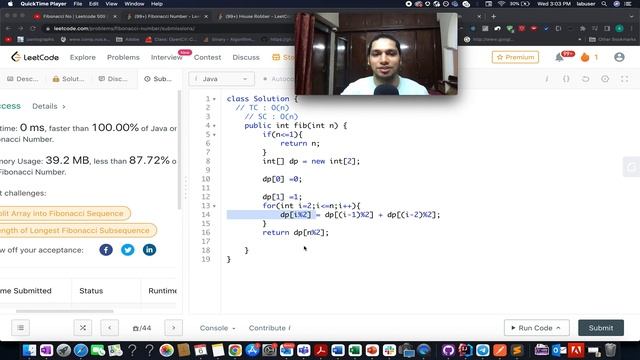This screenshot has height=360, width=640.
Task: Open Sublime Text in the Dock
Action: click(x=517, y=350)
